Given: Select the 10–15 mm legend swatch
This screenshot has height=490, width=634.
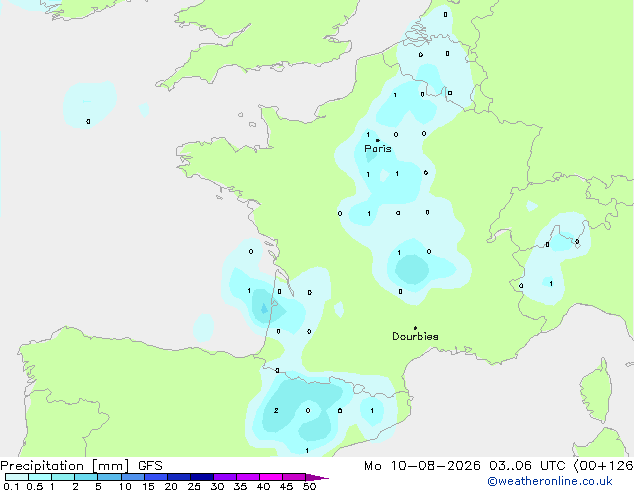Looking at the screenshot, I should pos(133,477).
